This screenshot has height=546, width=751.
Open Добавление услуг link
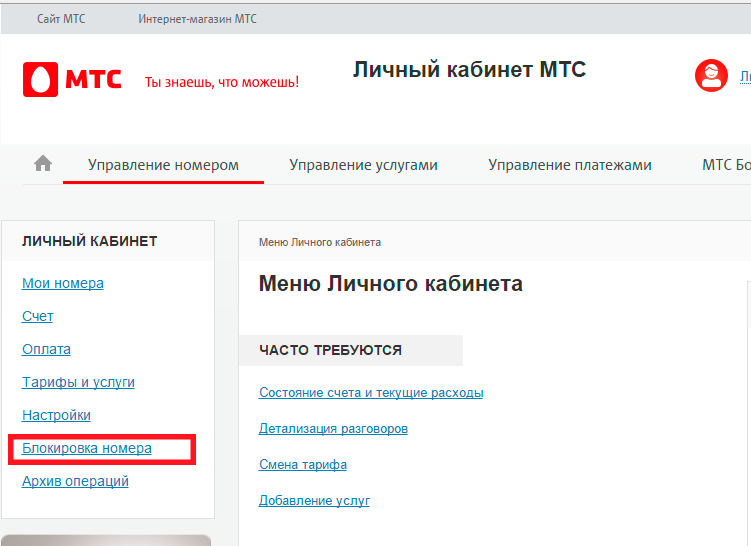pyautogui.click(x=314, y=500)
